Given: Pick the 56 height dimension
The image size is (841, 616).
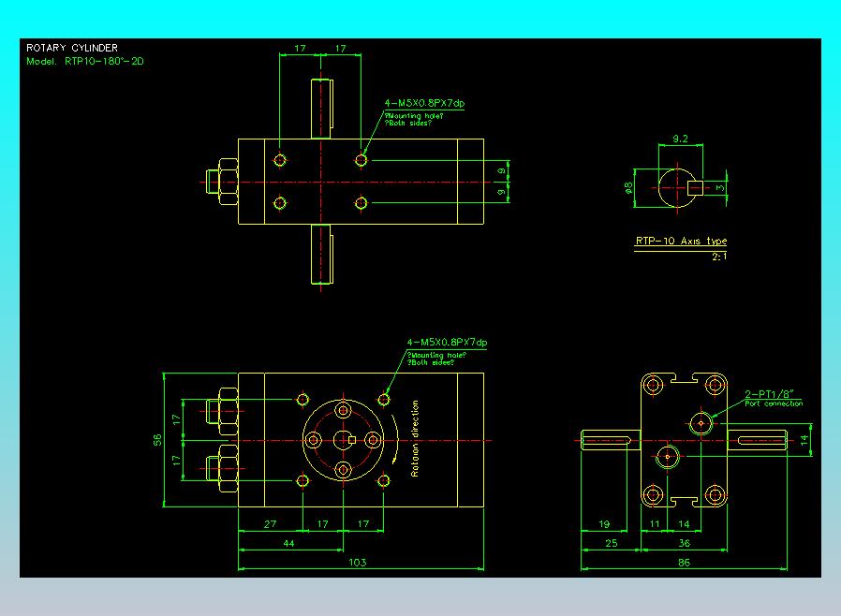Looking at the screenshot, I should [157, 440].
